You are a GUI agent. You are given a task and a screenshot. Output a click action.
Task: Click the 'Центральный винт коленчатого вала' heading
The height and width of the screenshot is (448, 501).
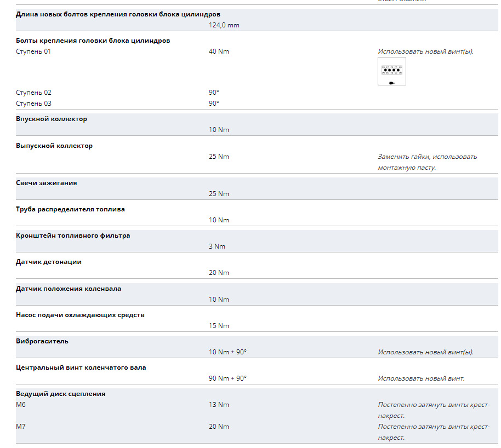pos(81,367)
